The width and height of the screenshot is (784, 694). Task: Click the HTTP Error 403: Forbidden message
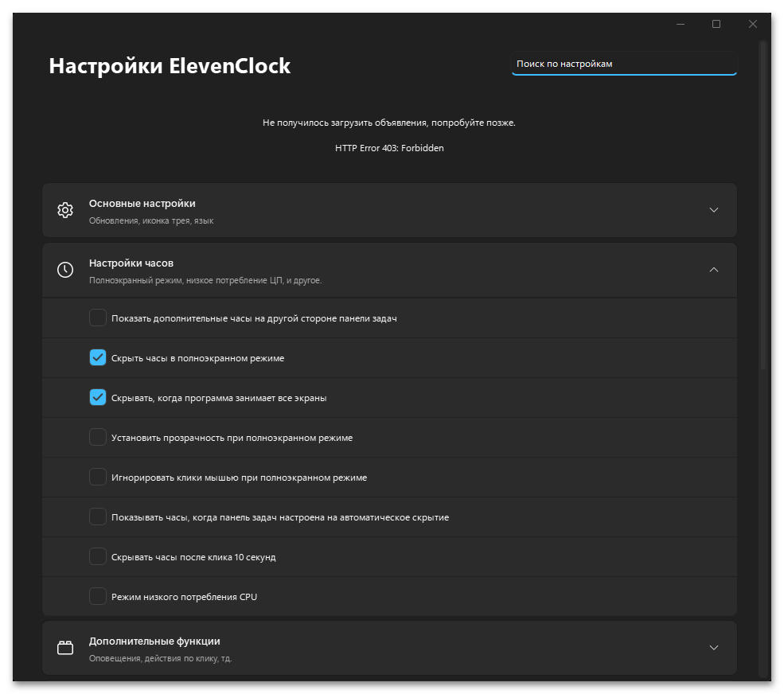click(x=389, y=148)
